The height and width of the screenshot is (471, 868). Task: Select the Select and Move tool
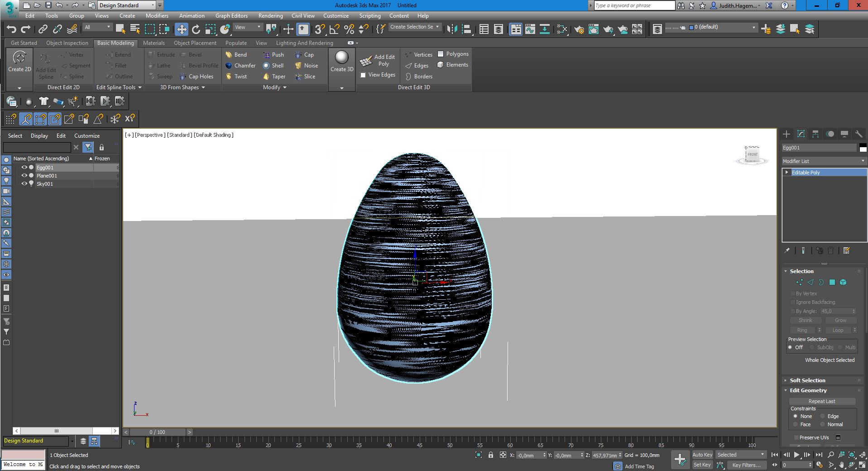181,29
